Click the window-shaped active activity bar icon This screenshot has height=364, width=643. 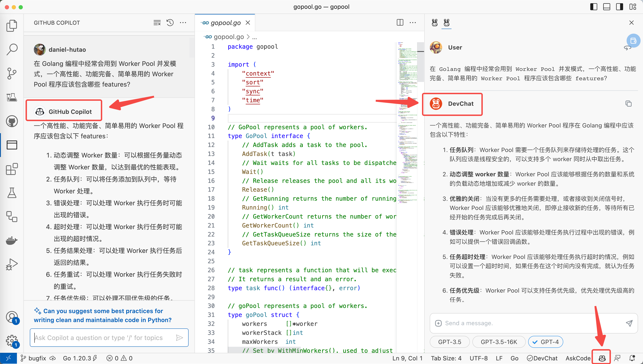click(x=12, y=145)
